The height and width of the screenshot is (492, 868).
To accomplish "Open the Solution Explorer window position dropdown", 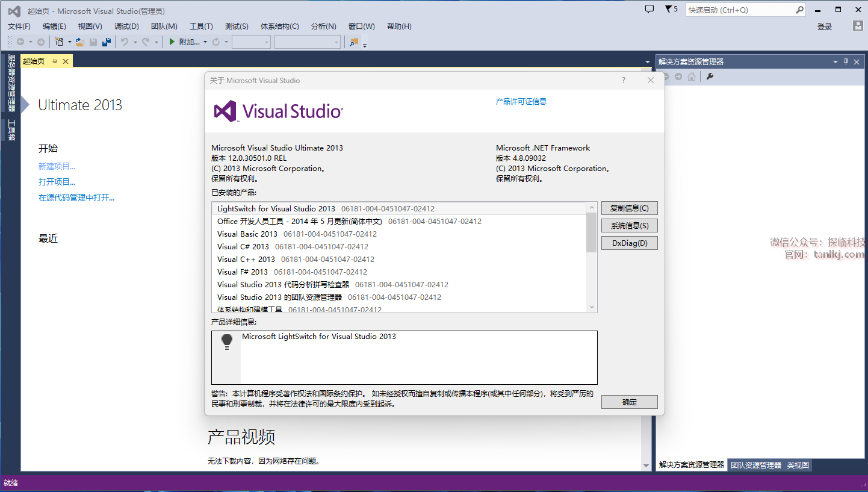I will (835, 61).
